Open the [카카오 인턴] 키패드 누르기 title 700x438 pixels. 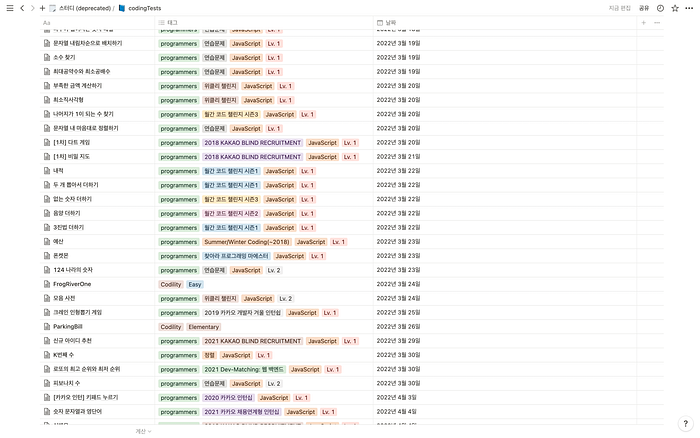[x=86, y=397]
